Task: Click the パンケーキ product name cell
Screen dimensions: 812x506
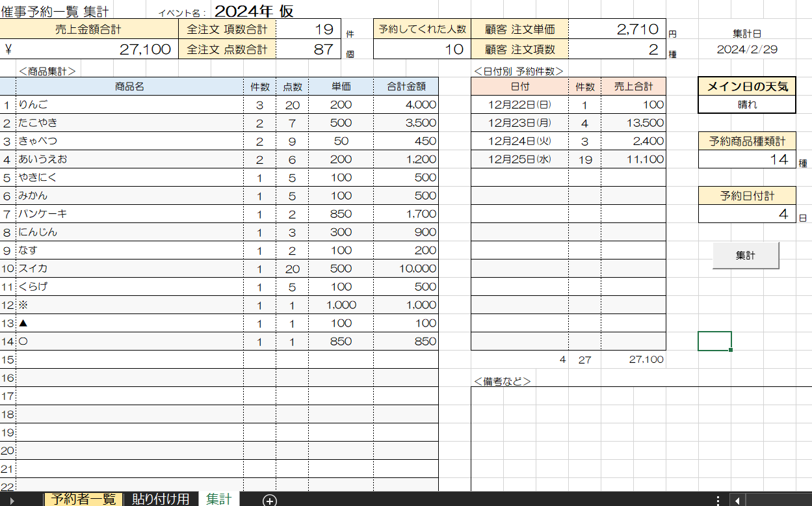Action: coord(129,214)
